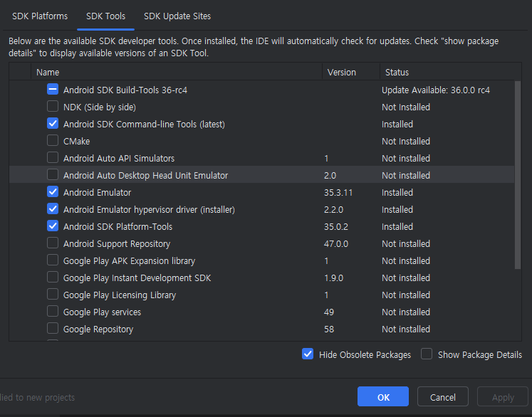
Task: Click 'Android Support Repository' name
Action: pos(117,244)
